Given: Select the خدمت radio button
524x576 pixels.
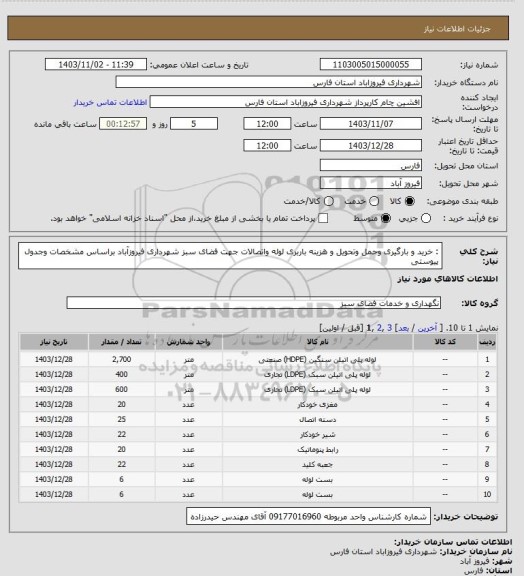Looking at the screenshot, I should [374, 201].
